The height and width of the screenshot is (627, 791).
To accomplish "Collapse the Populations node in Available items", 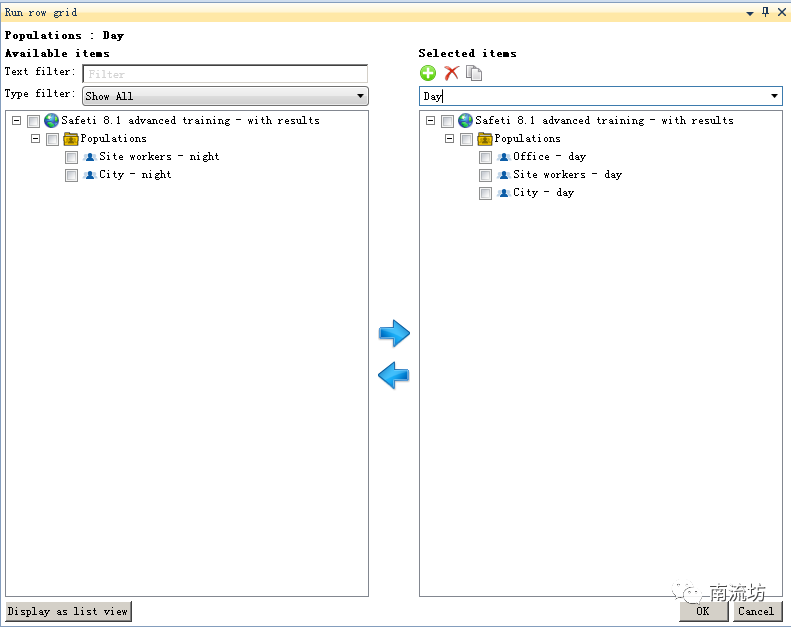I will click(35, 139).
